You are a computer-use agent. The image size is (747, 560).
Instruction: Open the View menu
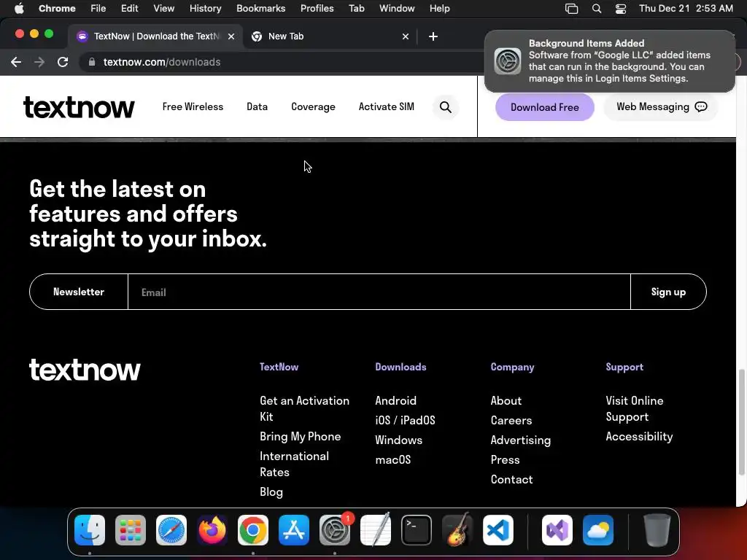[164, 8]
